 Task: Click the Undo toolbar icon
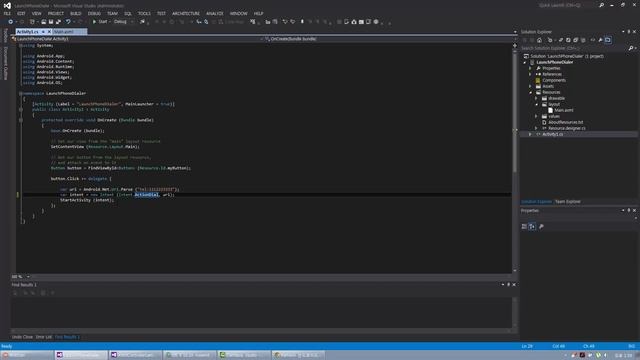(x=68, y=22)
